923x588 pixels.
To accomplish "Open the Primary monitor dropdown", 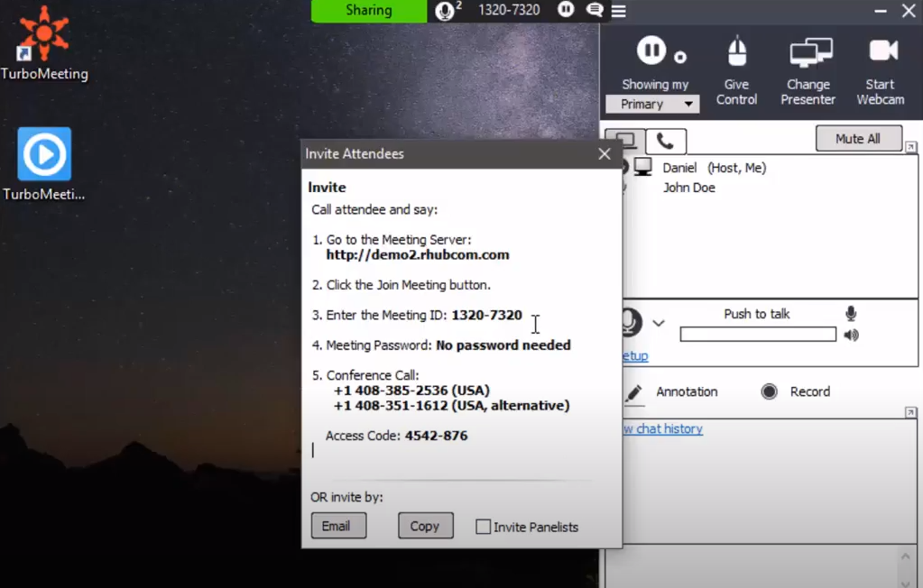I will [x=651, y=104].
